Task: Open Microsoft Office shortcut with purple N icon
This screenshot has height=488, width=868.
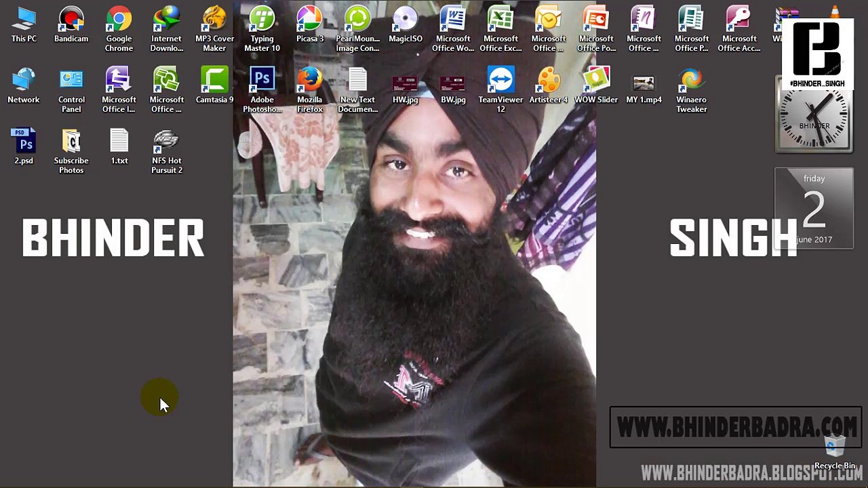Action: tap(644, 29)
